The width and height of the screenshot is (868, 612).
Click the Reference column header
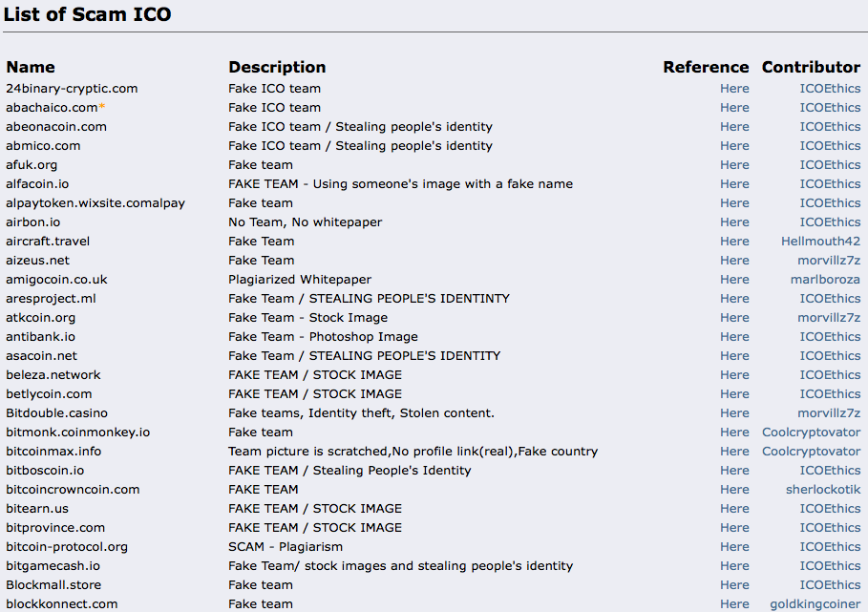pos(706,67)
